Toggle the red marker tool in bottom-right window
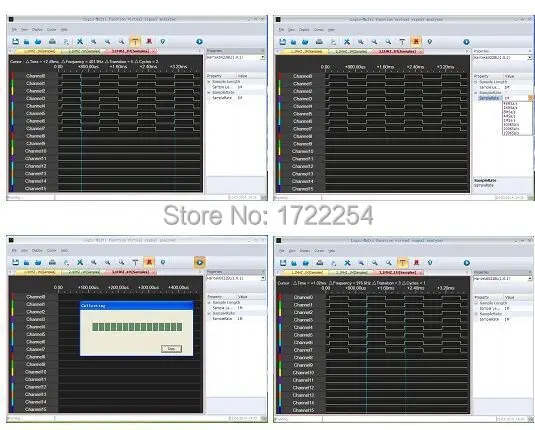Image resolution: width=535 pixels, height=430 pixels. pos(417,263)
